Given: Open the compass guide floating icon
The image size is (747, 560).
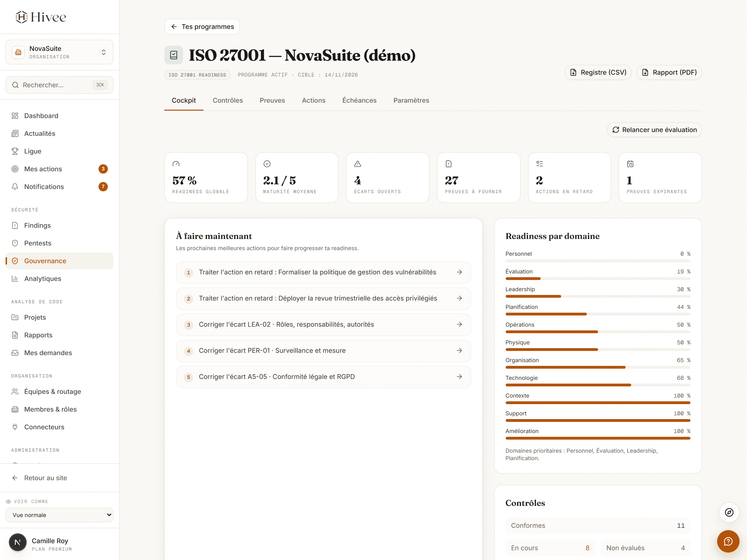Looking at the screenshot, I should pos(729,512).
